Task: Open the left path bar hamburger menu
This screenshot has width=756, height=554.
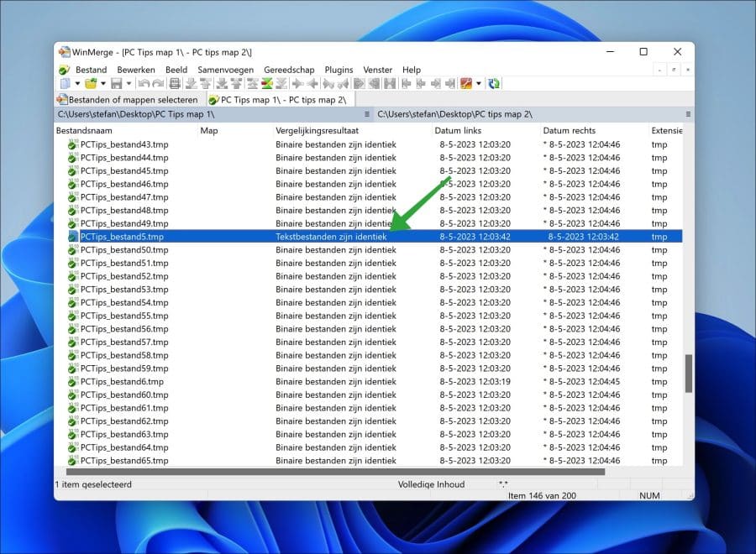Action: coord(367,114)
